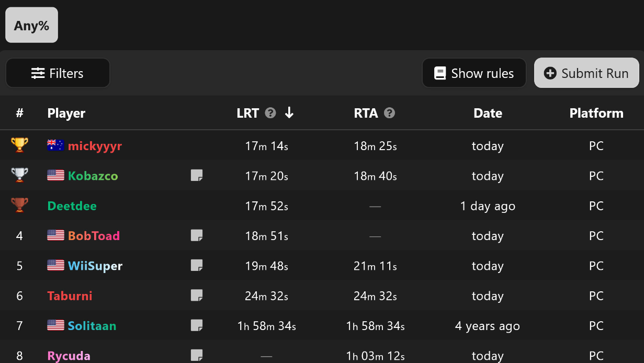Click the 18m 40s RTA time
Image resolution: width=644 pixels, height=363 pixels.
[x=375, y=176]
